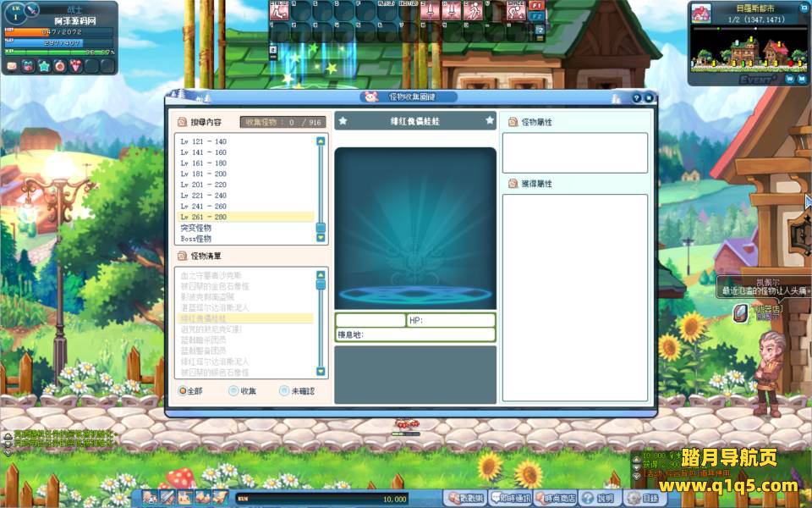Click the star buff icon in the status bar
812x508 pixels.
coord(44,66)
